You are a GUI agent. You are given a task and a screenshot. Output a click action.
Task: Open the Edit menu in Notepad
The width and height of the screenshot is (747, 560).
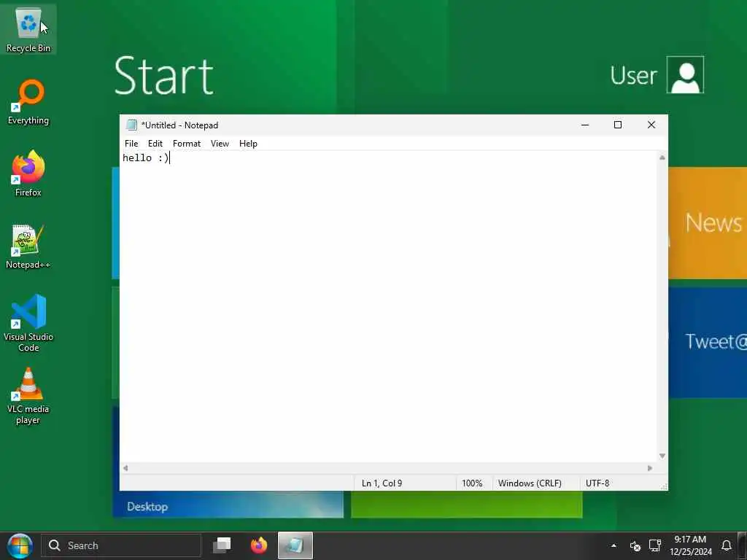[x=155, y=144]
